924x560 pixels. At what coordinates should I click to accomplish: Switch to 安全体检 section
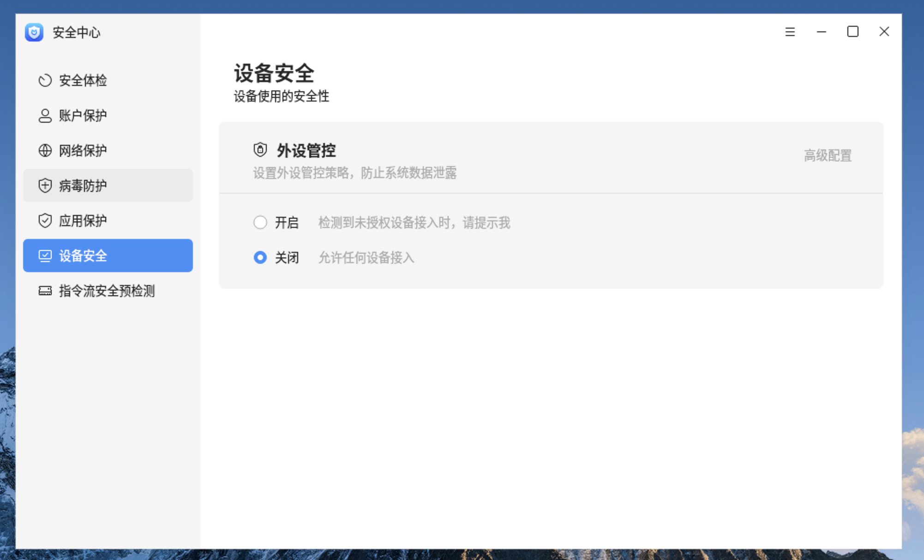point(83,80)
